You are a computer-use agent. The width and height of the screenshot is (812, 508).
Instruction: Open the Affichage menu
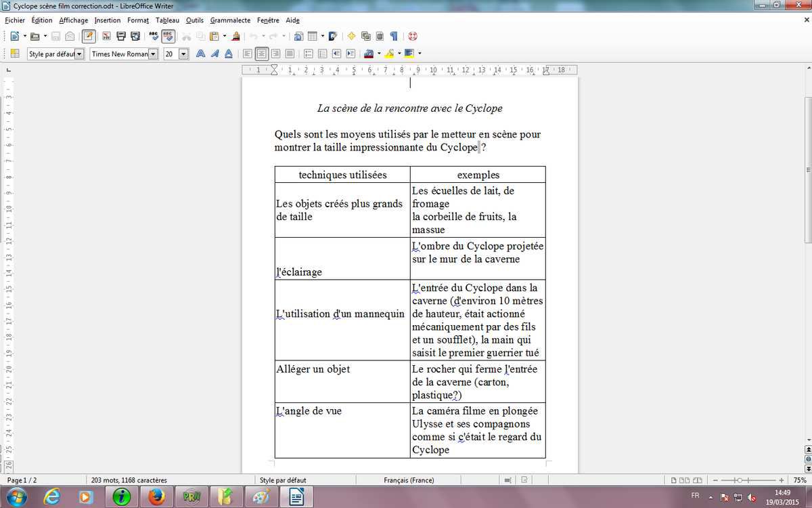[x=73, y=20]
